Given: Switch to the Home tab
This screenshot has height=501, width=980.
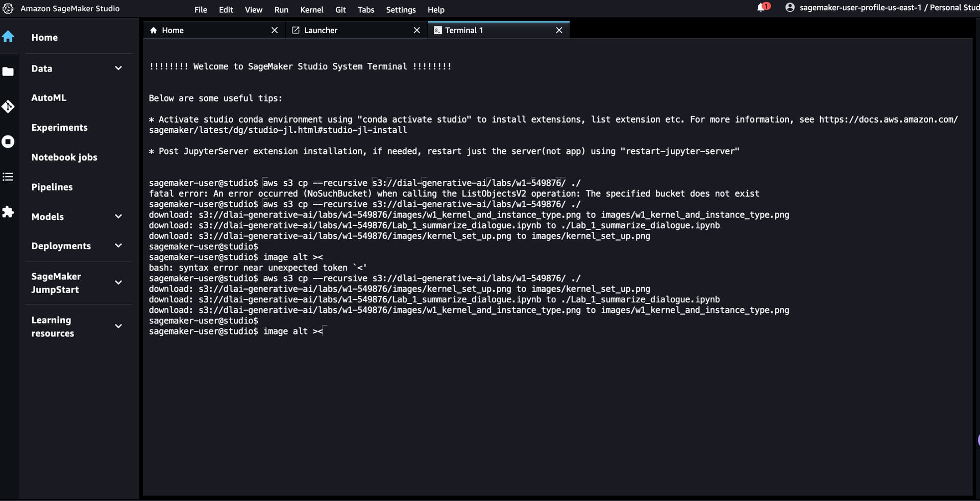Looking at the screenshot, I should point(214,30).
